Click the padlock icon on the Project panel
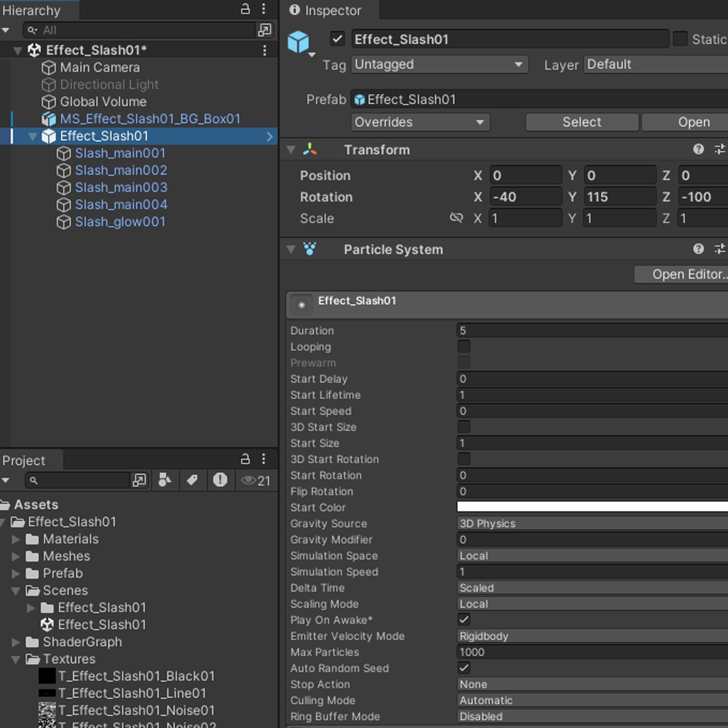This screenshot has width=728, height=728. pos(244,460)
